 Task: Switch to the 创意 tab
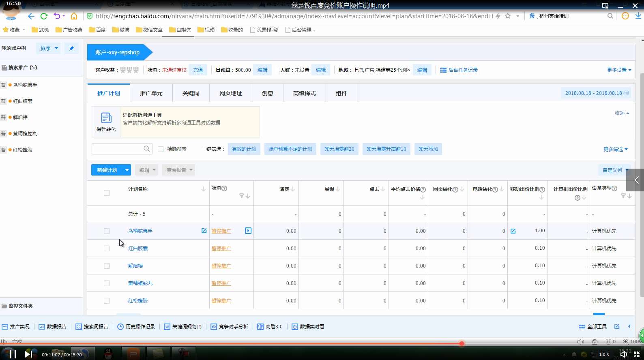click(268, 93)
